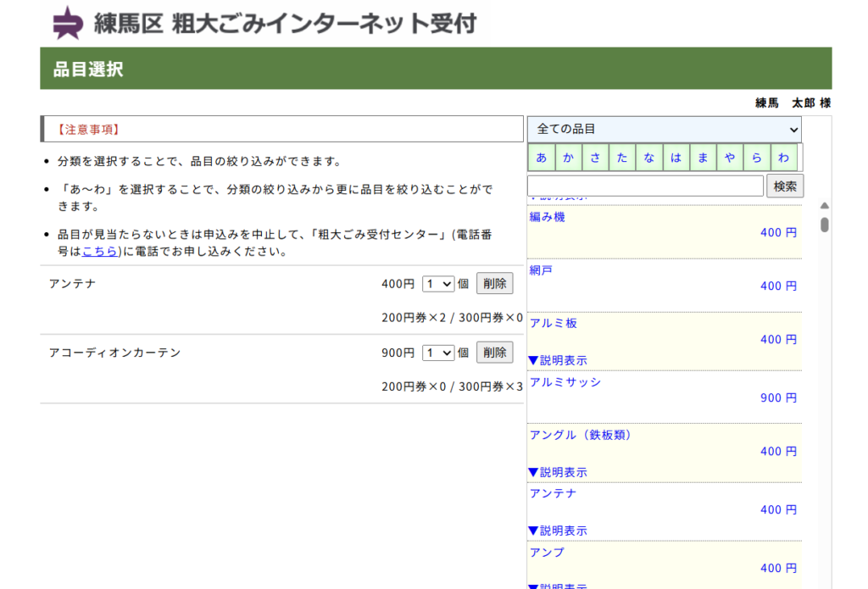Open the こちら phone number link
The height and width of the screenshot is (589, 868).
pos(100,251)
